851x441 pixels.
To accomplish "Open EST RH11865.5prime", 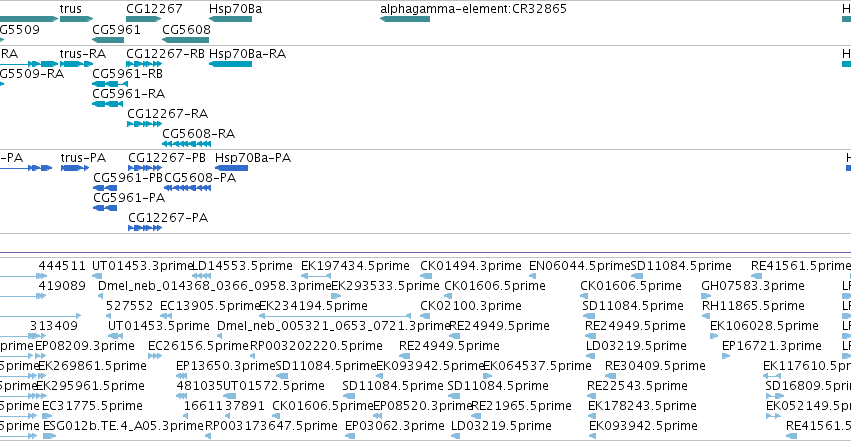I will 753,306.
